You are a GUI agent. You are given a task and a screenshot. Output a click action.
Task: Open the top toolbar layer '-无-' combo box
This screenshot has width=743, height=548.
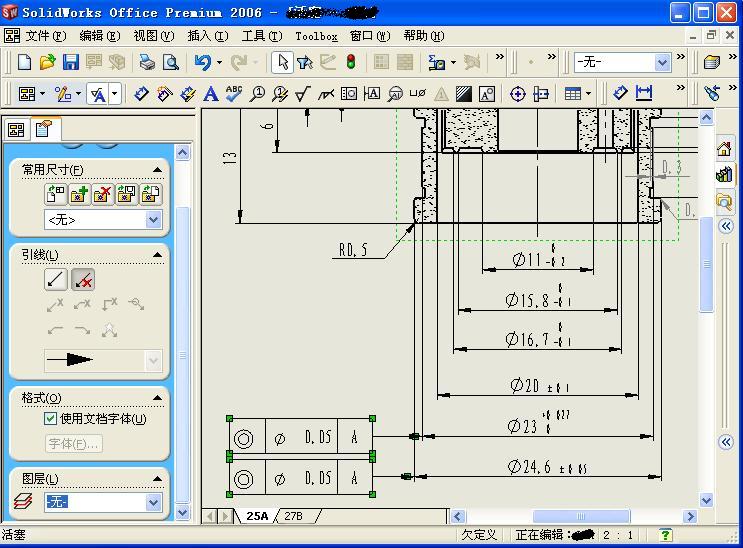661,62
